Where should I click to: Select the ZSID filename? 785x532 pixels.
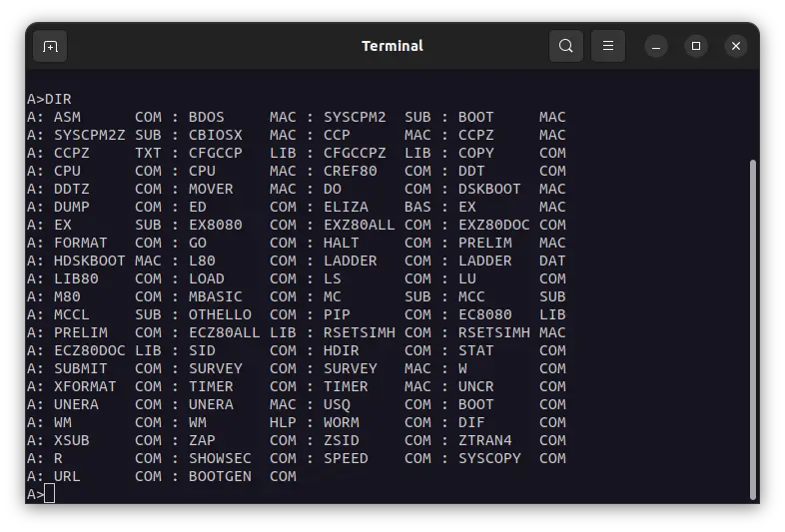(x=341, y=441)
